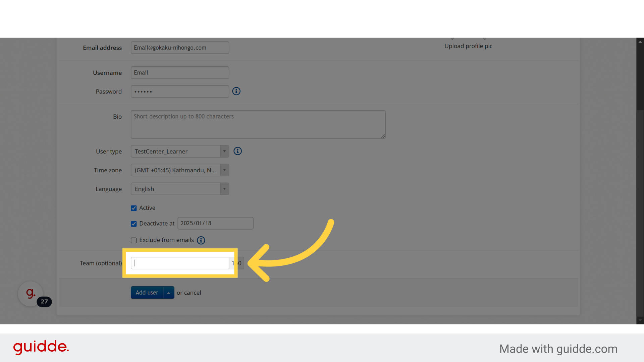Image resolution: width=644 pixels, height=362 pixels.
Task: Click scrollbar down arrow
Action: pos(640,320)
